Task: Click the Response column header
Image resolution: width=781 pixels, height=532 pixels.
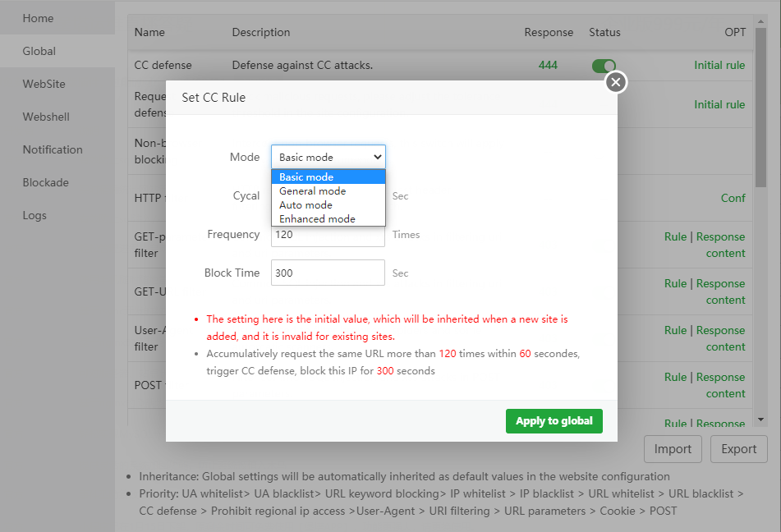Action: 549,32
